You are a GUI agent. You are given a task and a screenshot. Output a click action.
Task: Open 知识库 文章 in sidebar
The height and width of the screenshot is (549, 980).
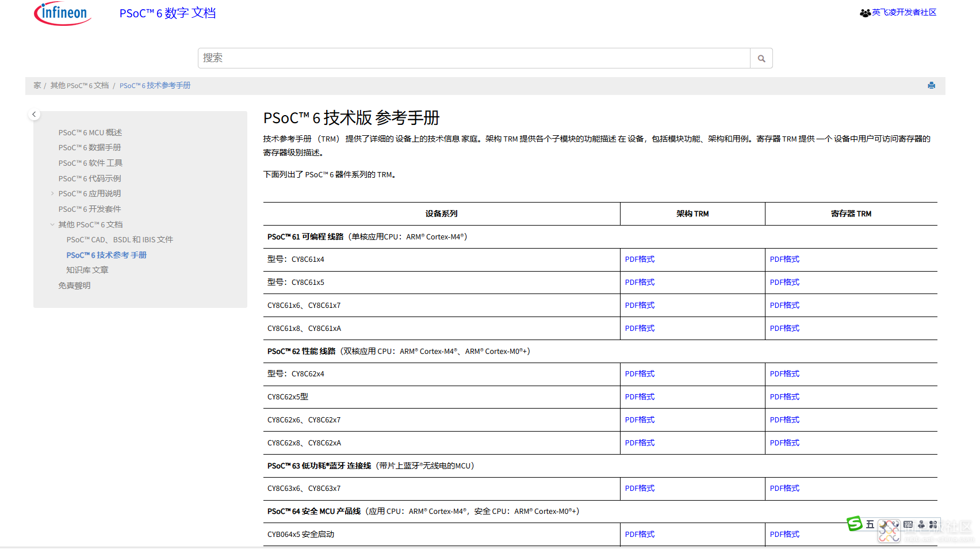pos(87,270)
